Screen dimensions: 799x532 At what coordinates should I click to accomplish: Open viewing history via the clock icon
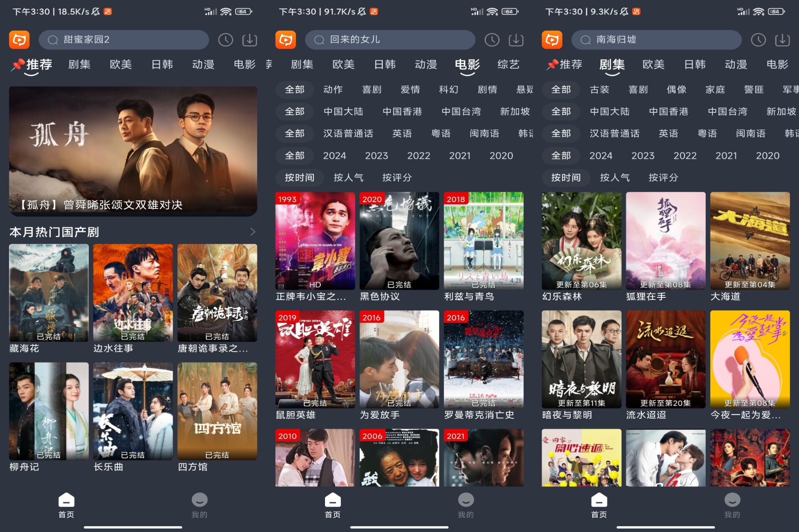coord(225,40)
